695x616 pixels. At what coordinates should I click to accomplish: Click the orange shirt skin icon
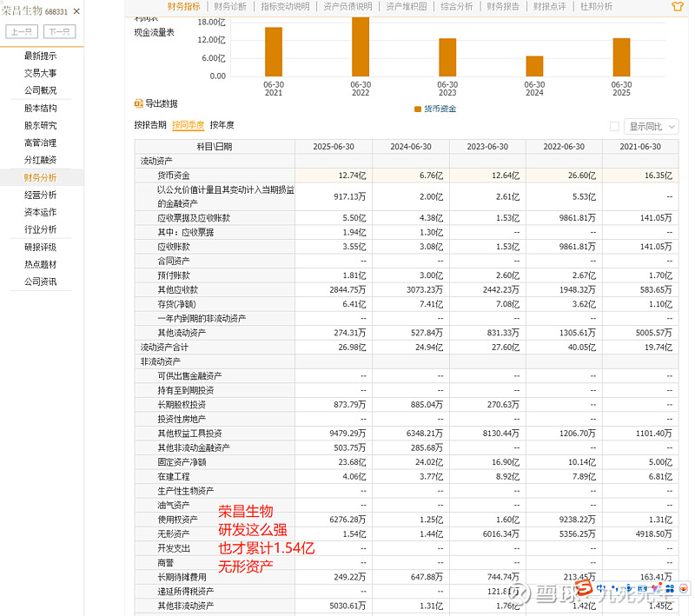click(x=678, y=6)
